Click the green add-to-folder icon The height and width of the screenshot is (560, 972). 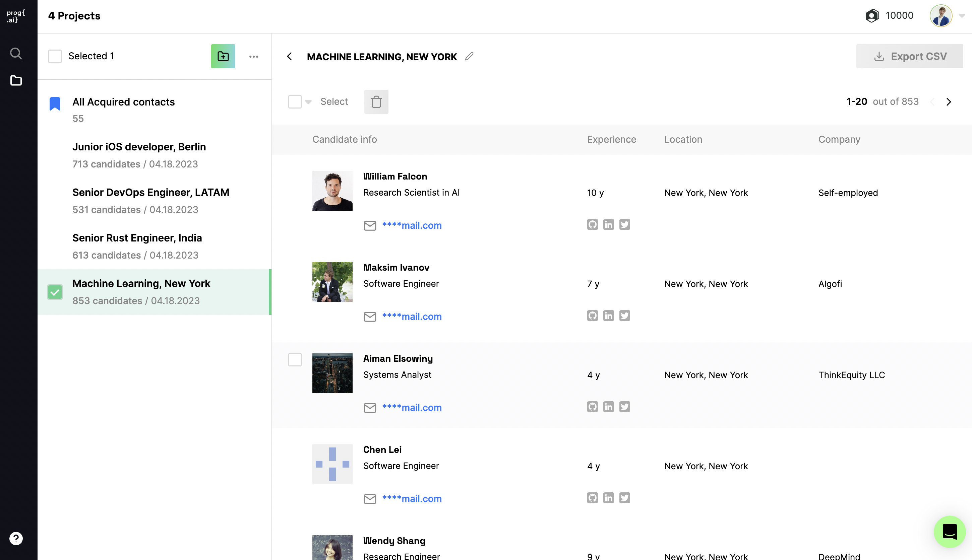point(223,56)
